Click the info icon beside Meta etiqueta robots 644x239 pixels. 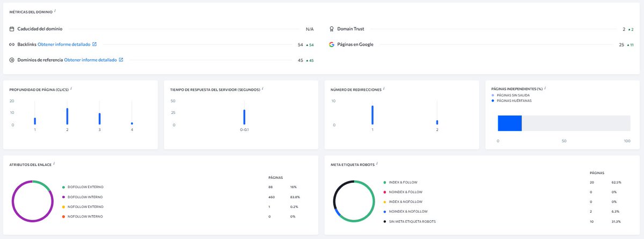point(377,163)
